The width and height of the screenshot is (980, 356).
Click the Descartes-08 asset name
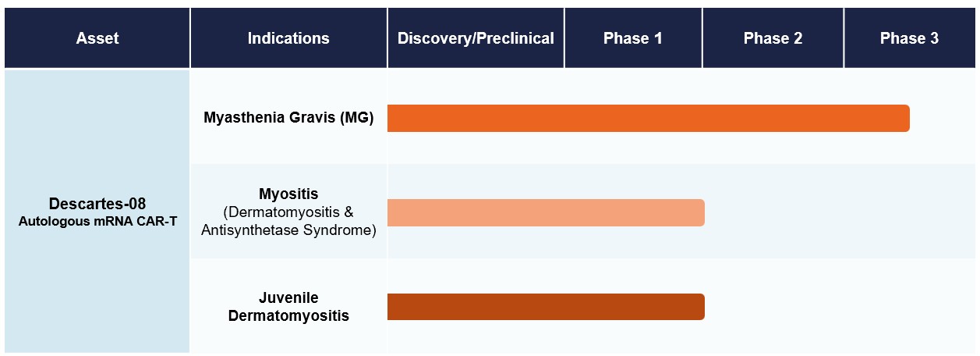[x=97, y=205]
